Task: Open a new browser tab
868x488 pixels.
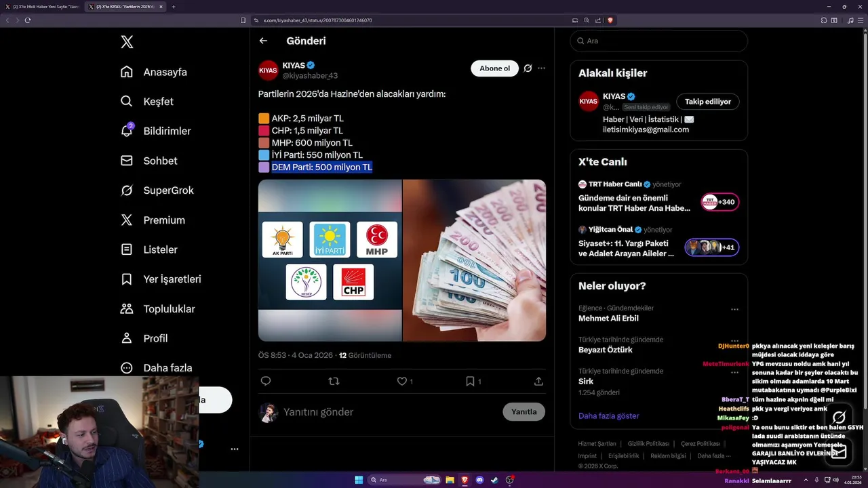Action: click(174, 7)
